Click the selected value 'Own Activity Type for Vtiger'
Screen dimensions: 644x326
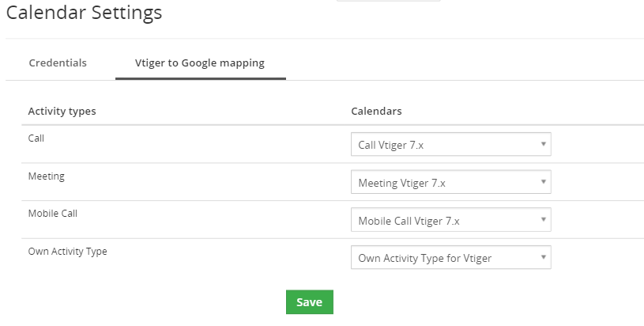click(424, 258)
